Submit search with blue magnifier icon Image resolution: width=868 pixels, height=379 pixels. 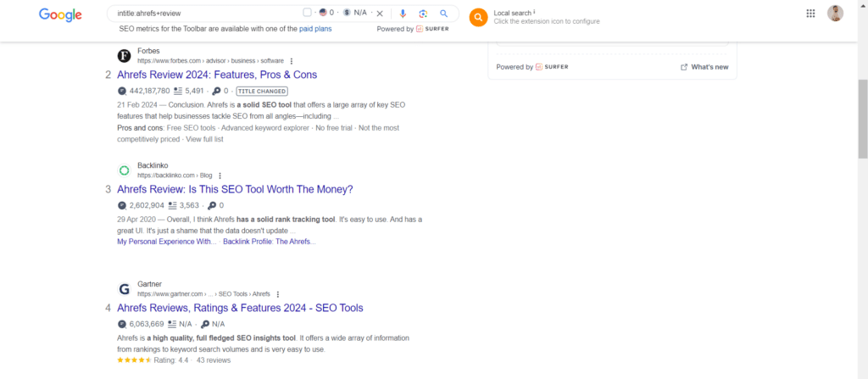click(x=443, y=14)
